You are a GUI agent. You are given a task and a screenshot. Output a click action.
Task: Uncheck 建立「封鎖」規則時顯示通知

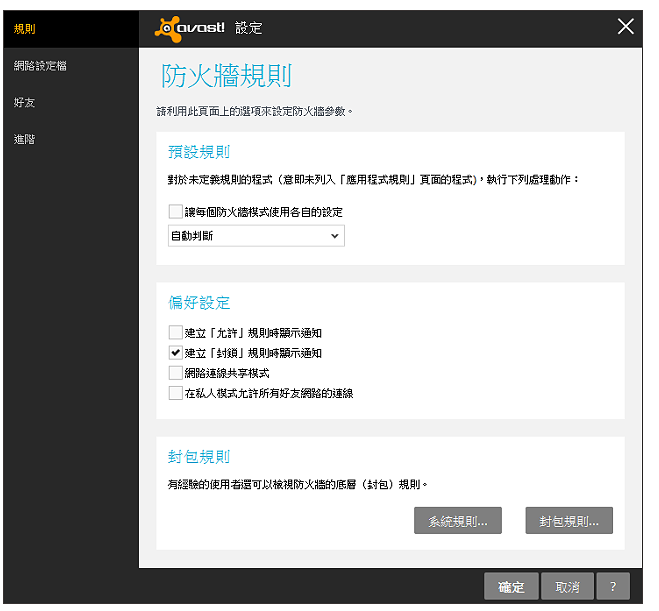175,353
